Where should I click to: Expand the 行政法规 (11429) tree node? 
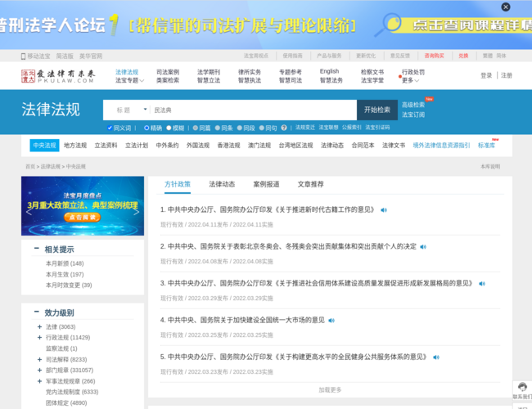(39, 337)
